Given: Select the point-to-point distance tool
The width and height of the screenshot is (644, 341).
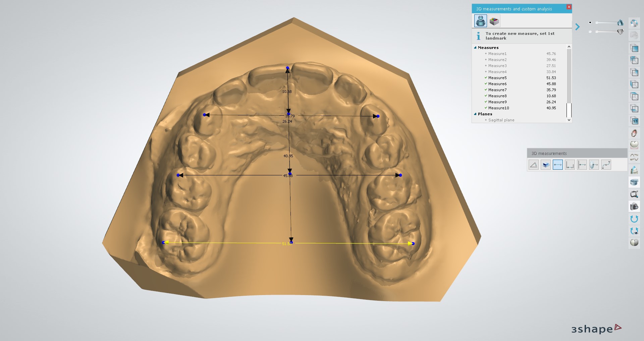Looking at the screenshot, I should 557,165.
